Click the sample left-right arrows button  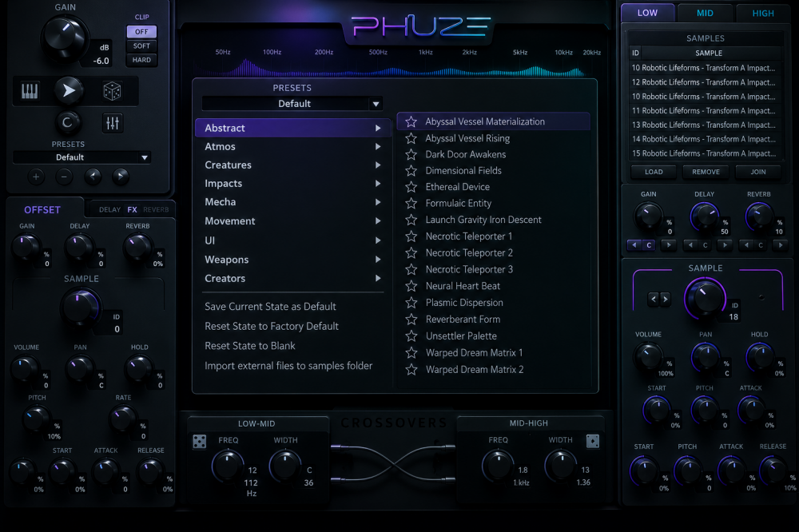(659, 299)
